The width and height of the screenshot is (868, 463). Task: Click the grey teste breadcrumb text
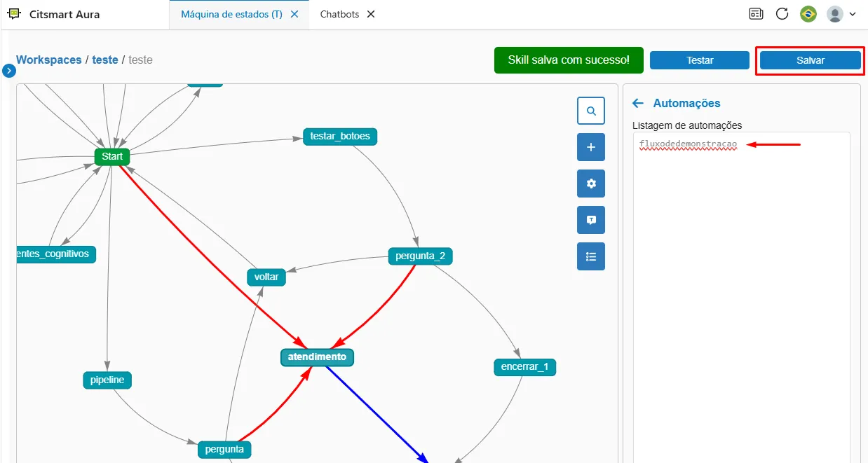140,60
